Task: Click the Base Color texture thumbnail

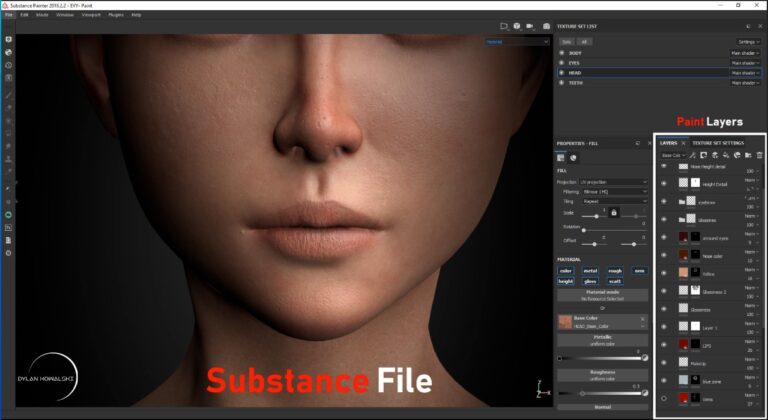Action: [x=565, y=322]
